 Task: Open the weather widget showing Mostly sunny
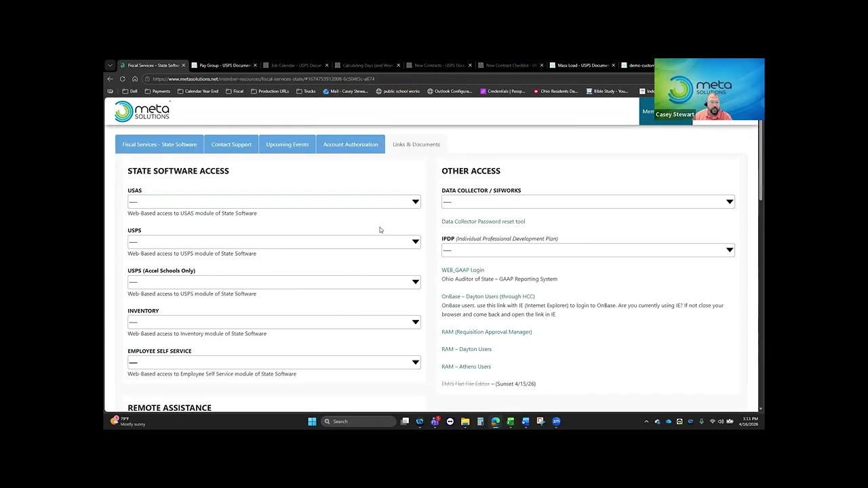pos(128,421)
